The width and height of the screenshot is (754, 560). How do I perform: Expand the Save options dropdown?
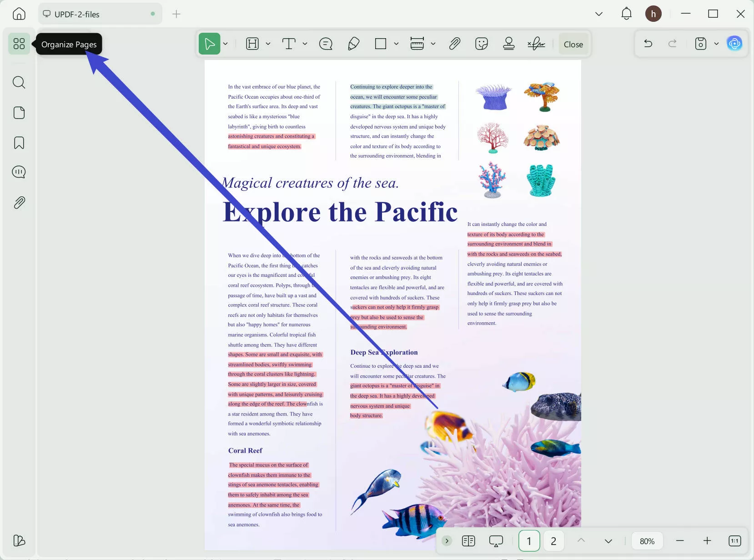tap(717, 44)
